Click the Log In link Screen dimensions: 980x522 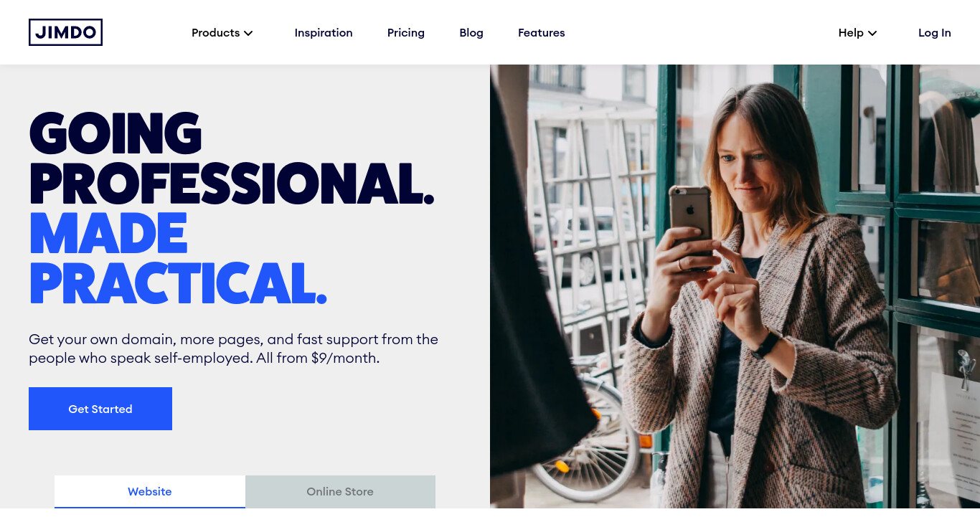click(935, 33)
